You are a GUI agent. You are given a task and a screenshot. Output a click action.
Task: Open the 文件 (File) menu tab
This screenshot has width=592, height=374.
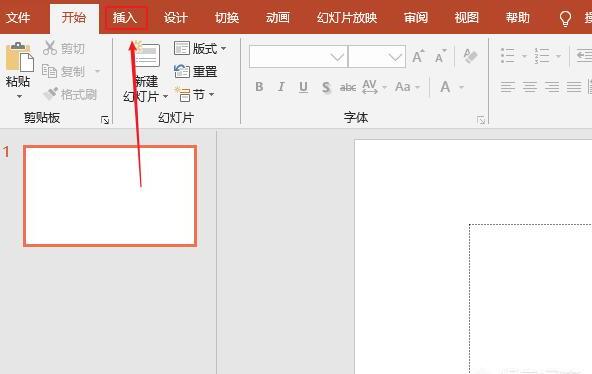tap(18, 18)
